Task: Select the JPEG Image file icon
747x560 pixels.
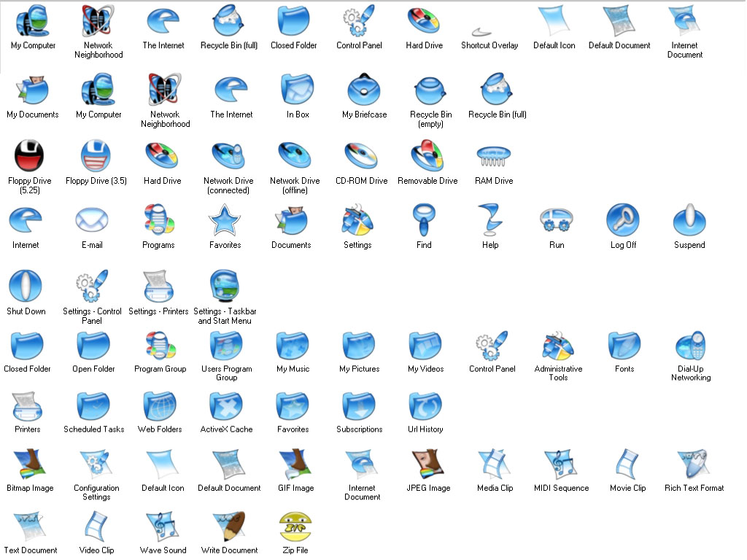Action: coord(427,464)
